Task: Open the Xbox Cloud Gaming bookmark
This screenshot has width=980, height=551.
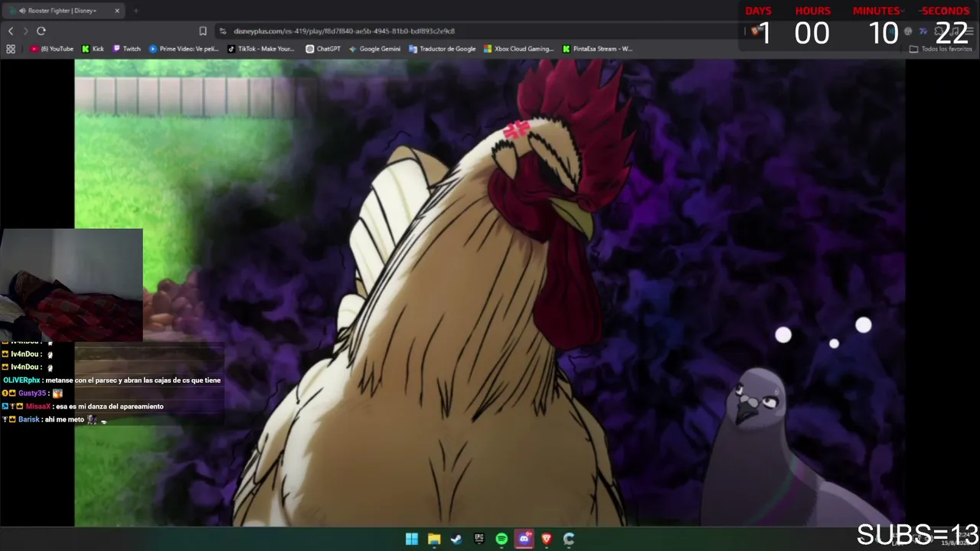Action: point(518,49)
